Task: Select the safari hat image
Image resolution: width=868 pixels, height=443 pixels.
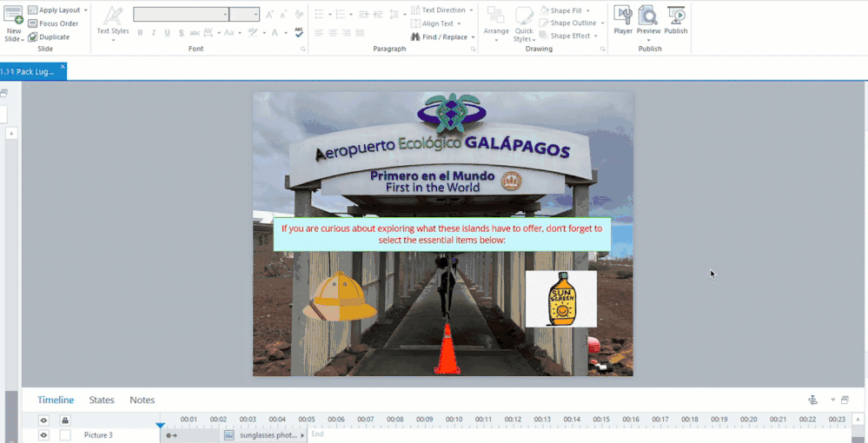Action: [x=340, y=296]
